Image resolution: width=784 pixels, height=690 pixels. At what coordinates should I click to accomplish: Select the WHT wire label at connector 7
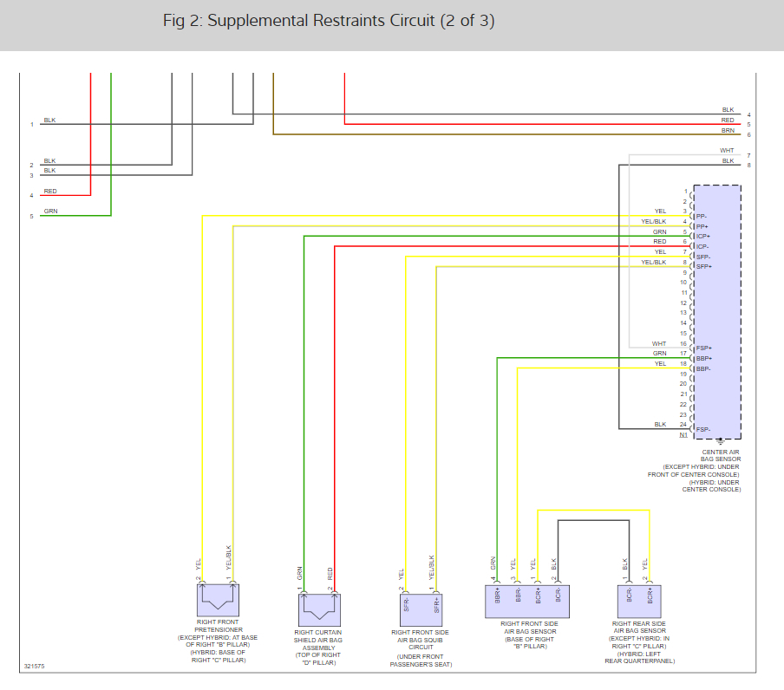coord(727,150)
